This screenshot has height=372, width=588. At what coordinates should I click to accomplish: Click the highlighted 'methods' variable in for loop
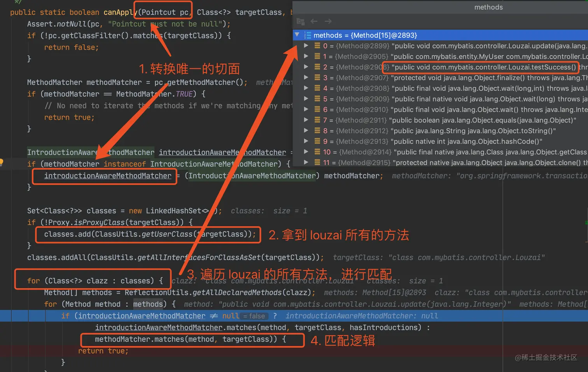(x=148, y=304)
